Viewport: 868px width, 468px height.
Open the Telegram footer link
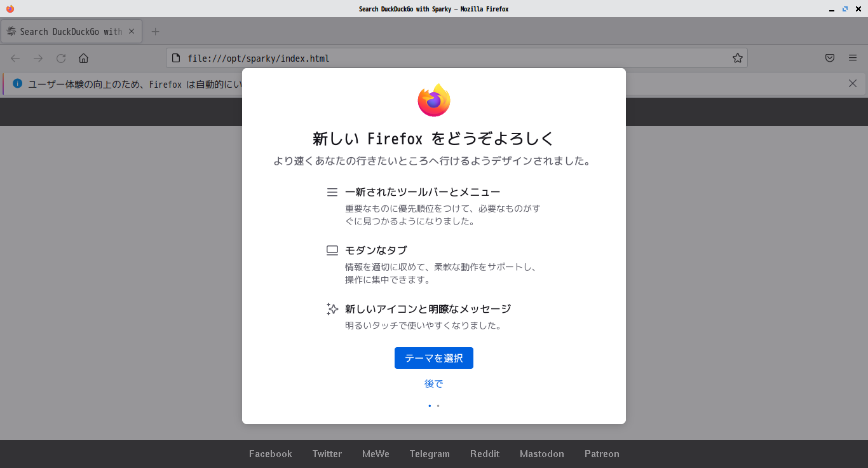(430, 454)
